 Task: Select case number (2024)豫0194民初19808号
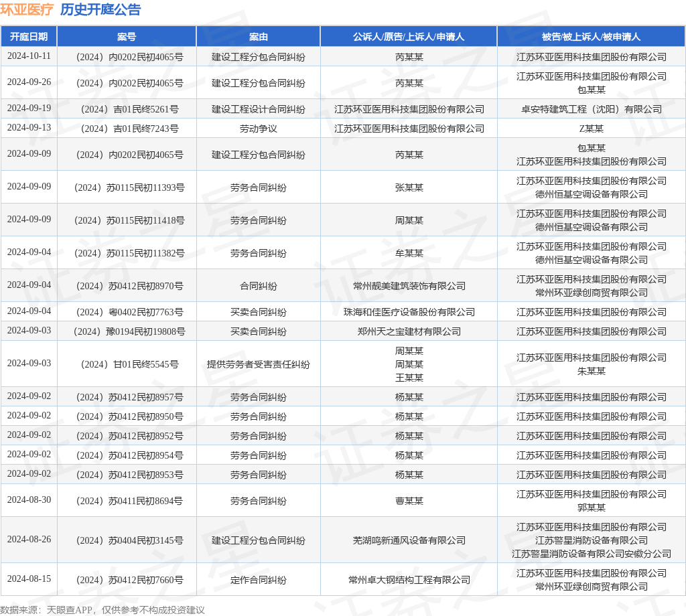(x=129, y=331)
